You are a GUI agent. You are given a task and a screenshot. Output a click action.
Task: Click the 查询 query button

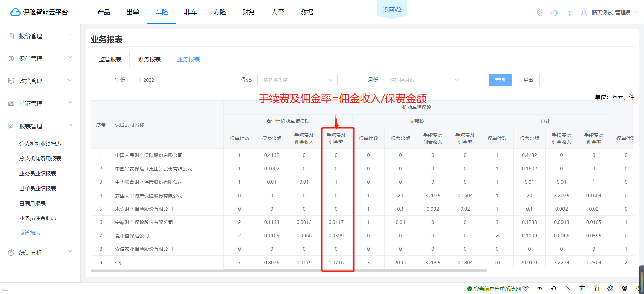(x=500, y=80)
